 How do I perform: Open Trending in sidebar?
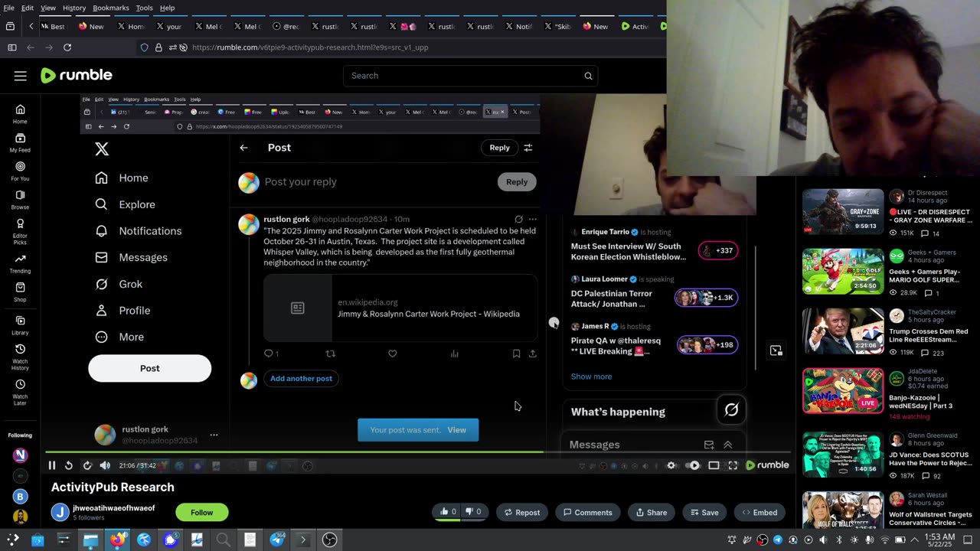tap(20, 264)
